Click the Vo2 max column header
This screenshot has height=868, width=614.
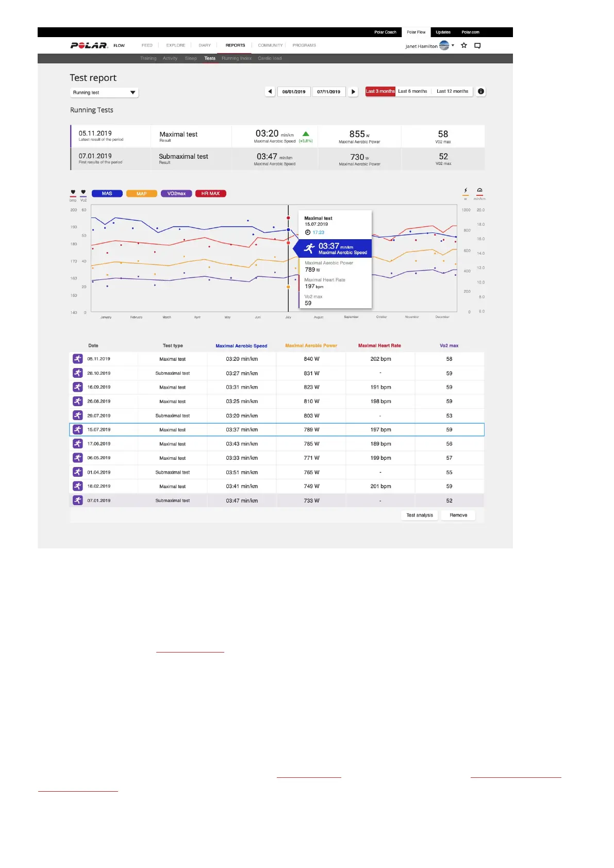(x=449, y=346)
